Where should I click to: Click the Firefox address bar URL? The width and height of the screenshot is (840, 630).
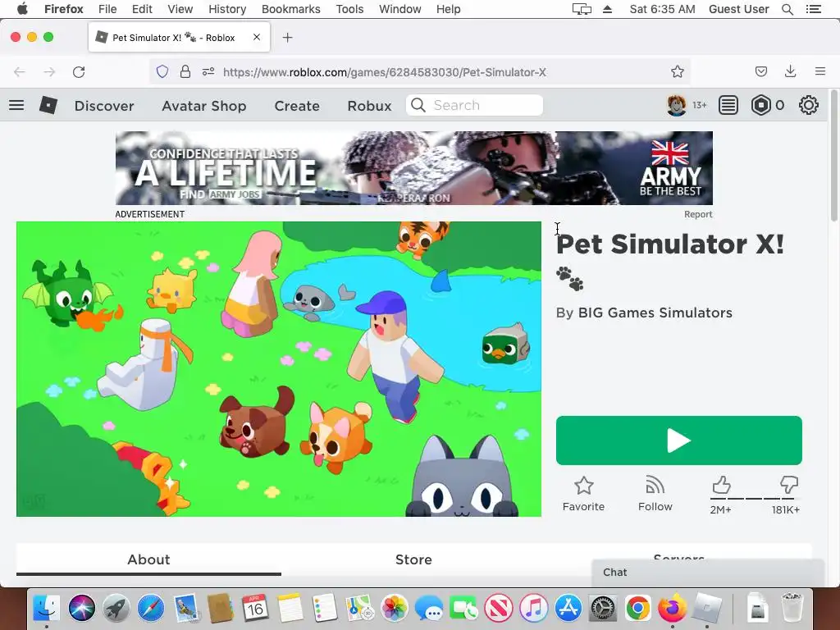click(x=385, y=72)
